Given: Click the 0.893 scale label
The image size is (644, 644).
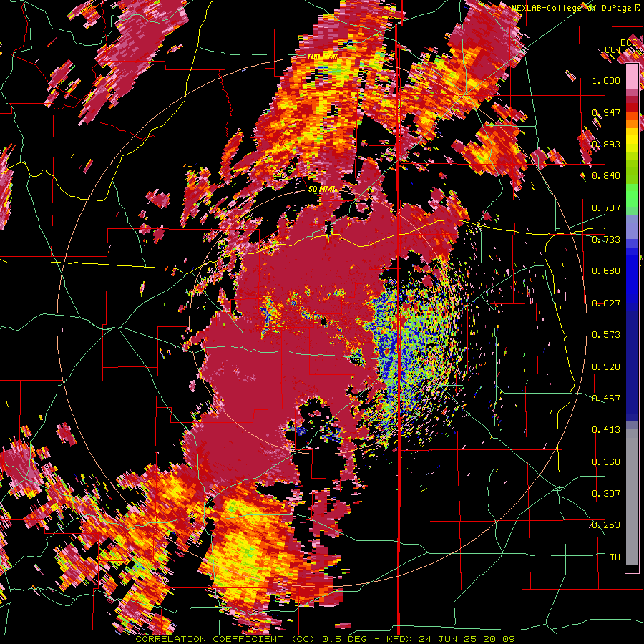Looking at the screenshot, I should coord(606,144).
